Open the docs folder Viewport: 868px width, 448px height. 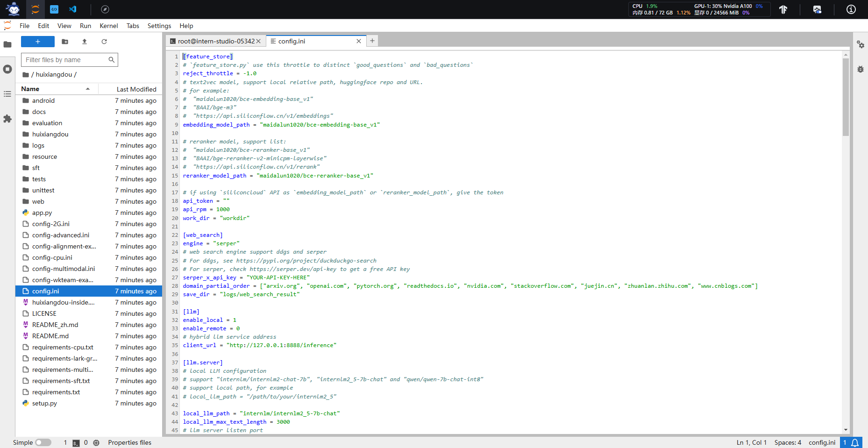89,112
